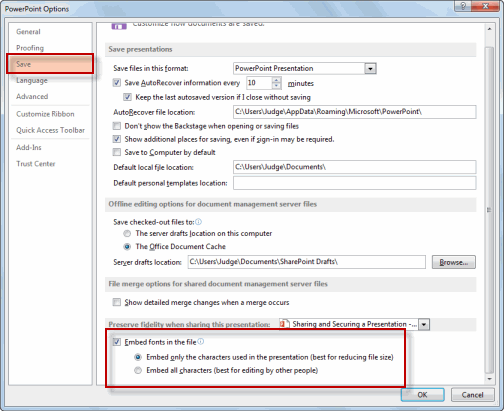Click the info icon next to Save checked-out files

(198, 222)
